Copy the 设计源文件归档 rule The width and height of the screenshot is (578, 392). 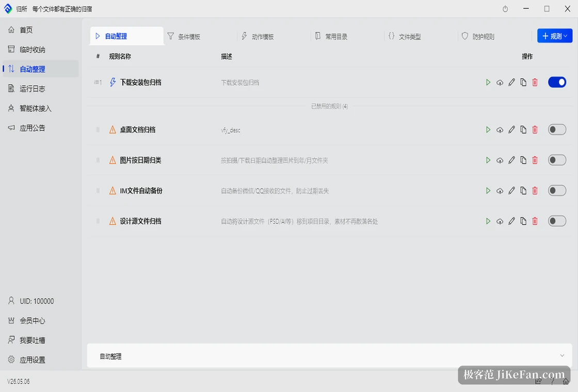coord(523,221)
